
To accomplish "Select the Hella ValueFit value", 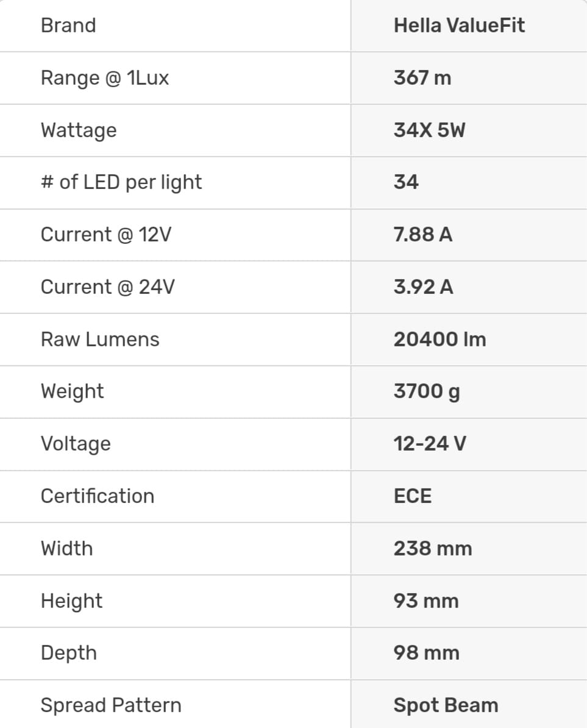I will click(459, 26).
